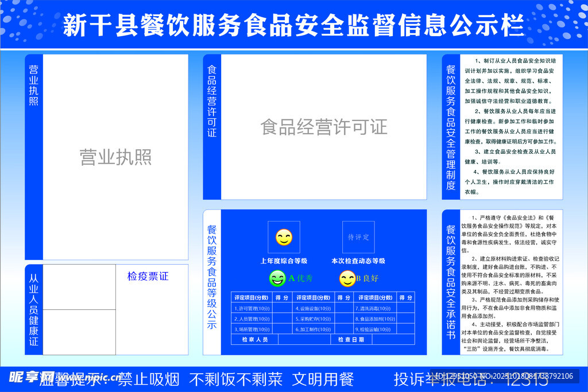Click the green smiley face for A优秀

point(277,279)
